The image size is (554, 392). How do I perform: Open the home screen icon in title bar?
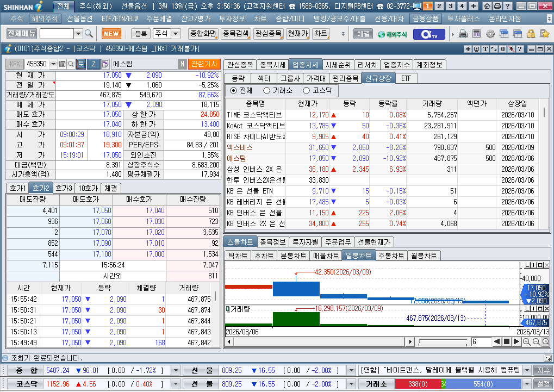pos(487,6)
